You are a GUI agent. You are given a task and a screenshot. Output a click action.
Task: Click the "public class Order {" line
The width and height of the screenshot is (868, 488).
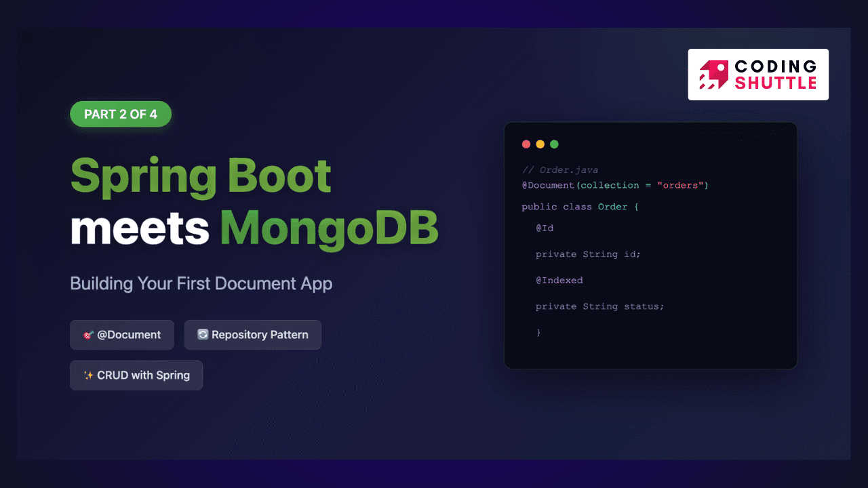tap(580, 207)
